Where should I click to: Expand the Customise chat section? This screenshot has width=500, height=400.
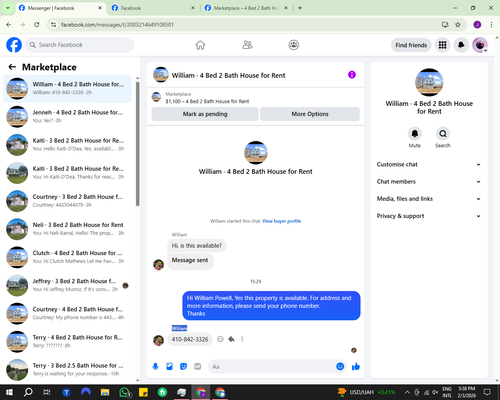429,164
